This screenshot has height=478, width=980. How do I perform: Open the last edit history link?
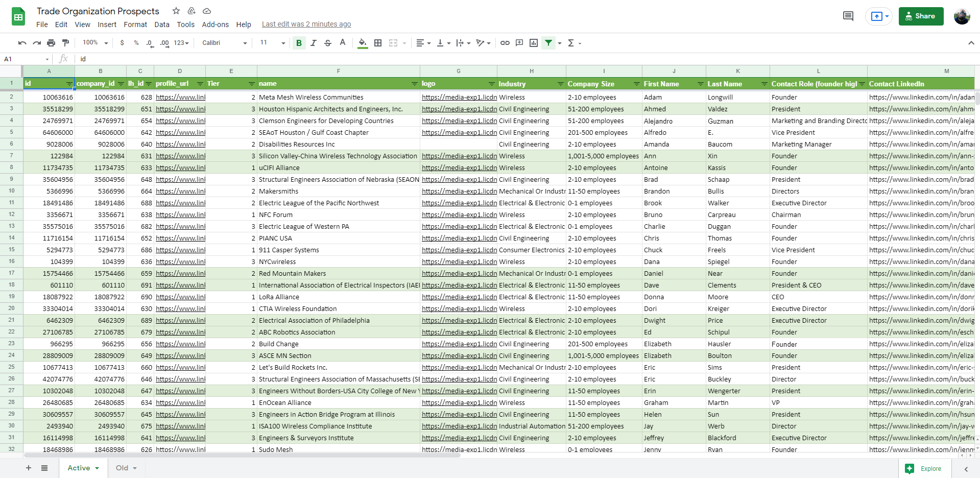click(306, 24)
